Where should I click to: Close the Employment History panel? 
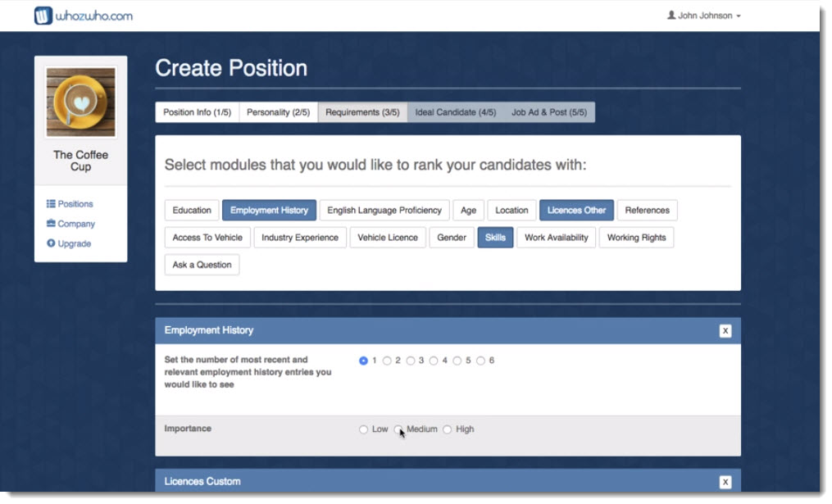pyautogui.click(x=725, y=331)
